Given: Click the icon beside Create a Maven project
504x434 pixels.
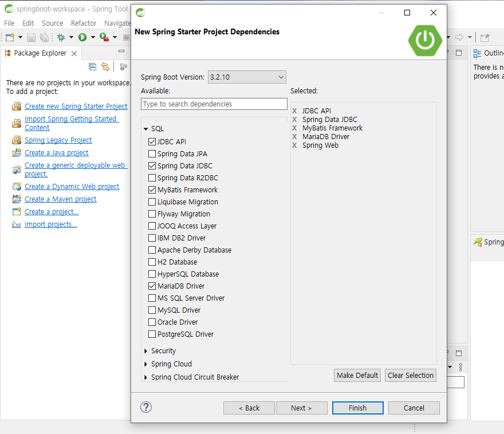Looking at the screenshot, I should pyautogui.click(x=17, y=199).
